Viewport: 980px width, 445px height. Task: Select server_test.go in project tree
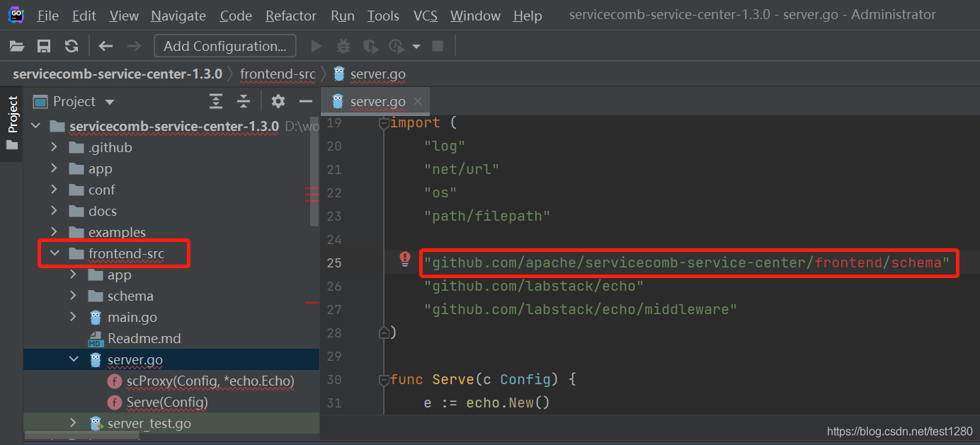pos(149,423)
